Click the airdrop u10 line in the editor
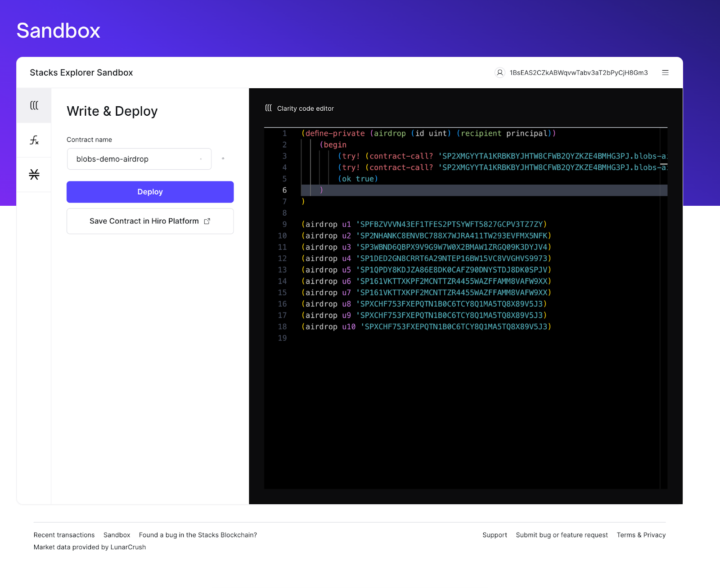Viewport: 720px width, 588px height. (427, 326)
